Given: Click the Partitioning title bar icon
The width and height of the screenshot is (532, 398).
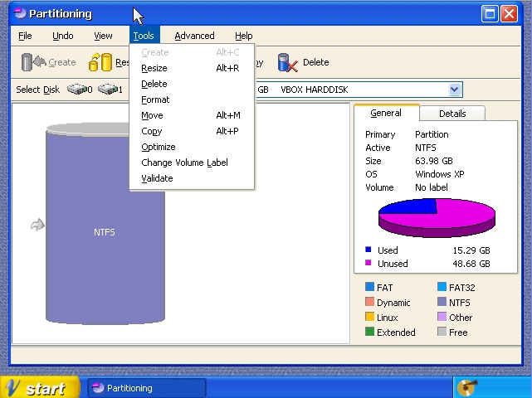Looking at the screenshot, I should (18, 14).
